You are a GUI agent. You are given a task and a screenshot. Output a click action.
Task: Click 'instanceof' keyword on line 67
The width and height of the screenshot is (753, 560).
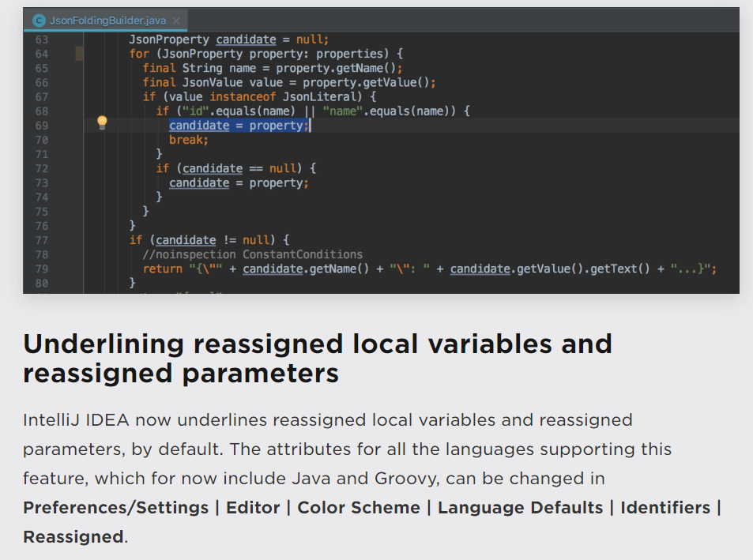click(x=243, y=97)
